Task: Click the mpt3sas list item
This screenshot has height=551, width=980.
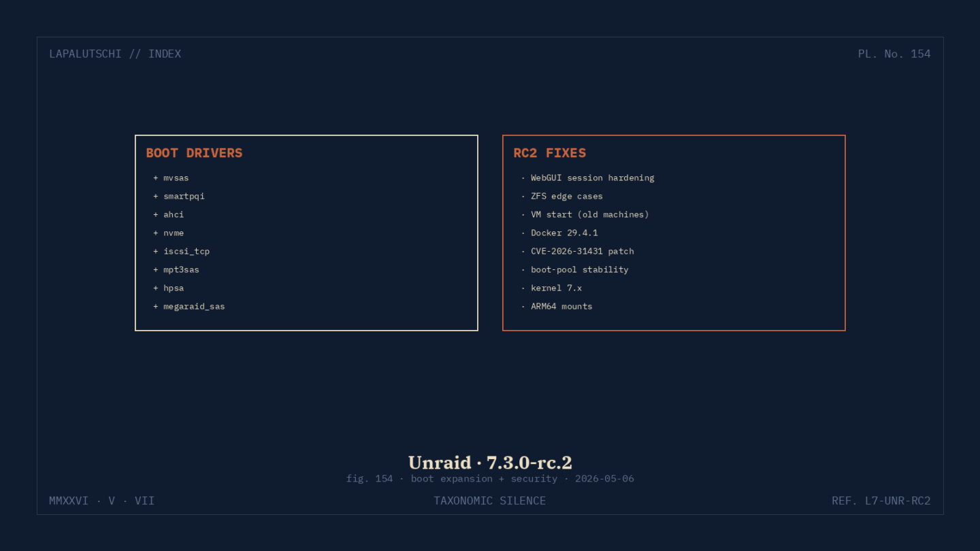Action: pyautogui.click(x=176, y=269)
